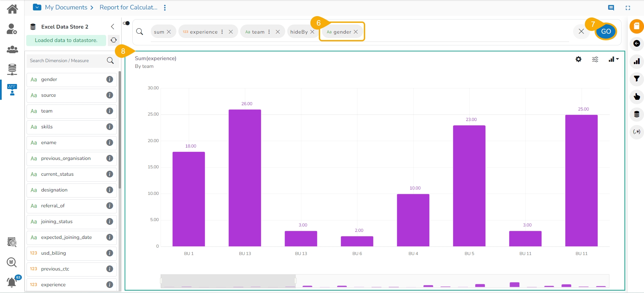
Task: Open notifications bell icon
Action: 12,282
